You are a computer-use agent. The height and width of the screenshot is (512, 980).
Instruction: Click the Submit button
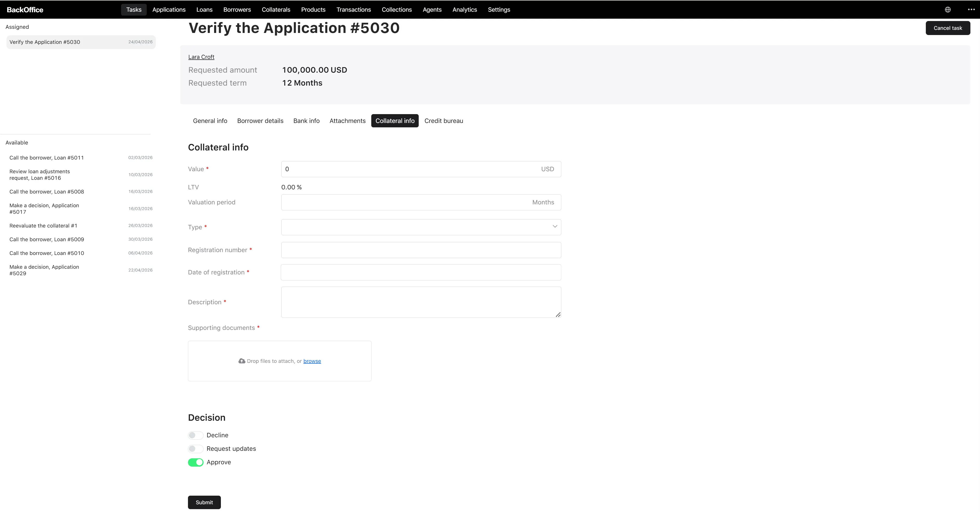point(204,502)
